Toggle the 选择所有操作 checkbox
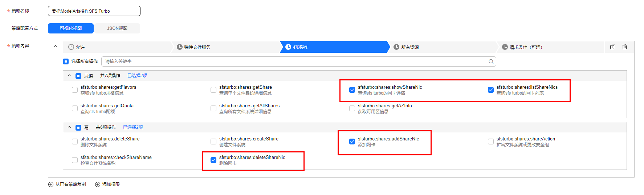644x195 pixels. pos(66,61)
